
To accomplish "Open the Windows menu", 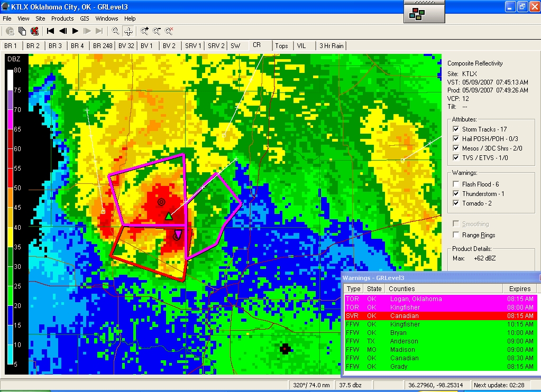I will click(x=107, y=18).
